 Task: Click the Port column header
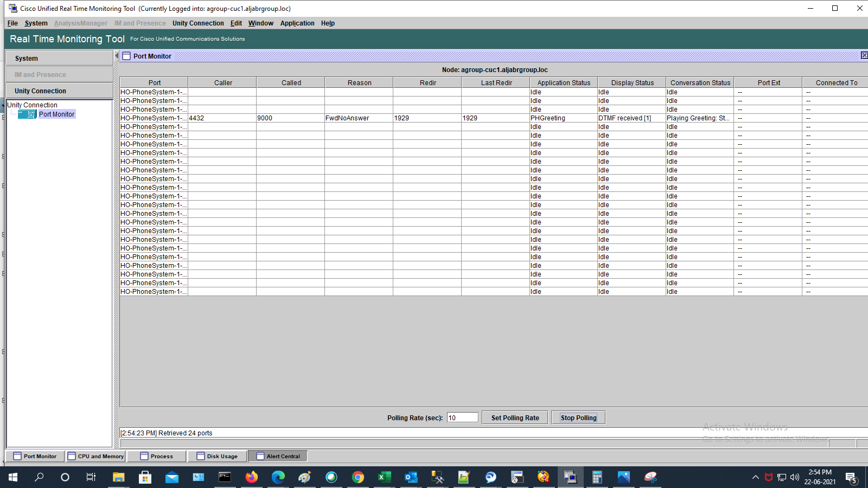154,82
